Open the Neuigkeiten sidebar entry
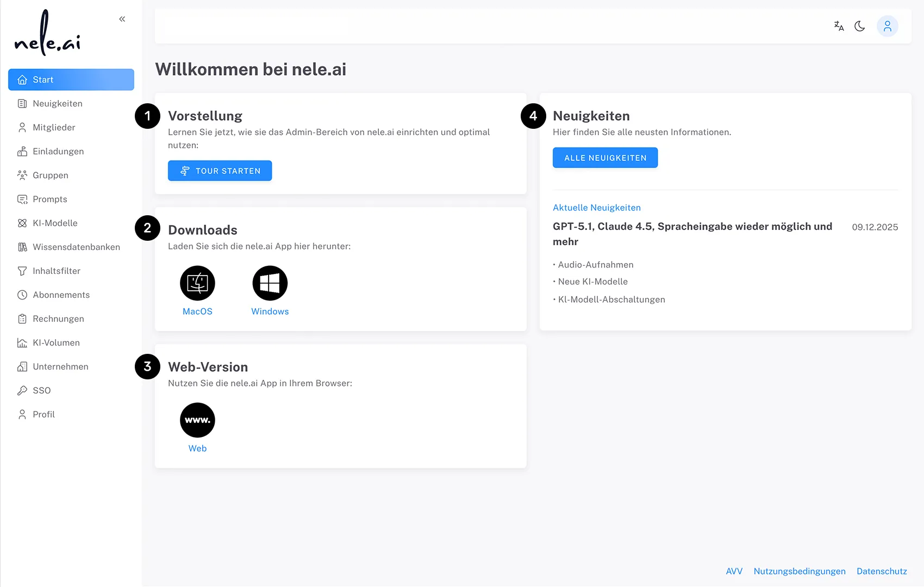 coord(58,103)
